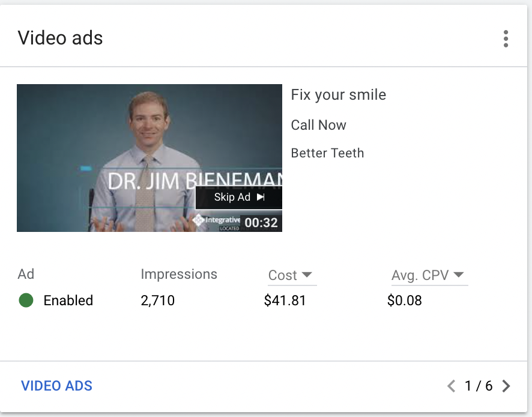Click the 00:32 video duration badge

point(261,223)
